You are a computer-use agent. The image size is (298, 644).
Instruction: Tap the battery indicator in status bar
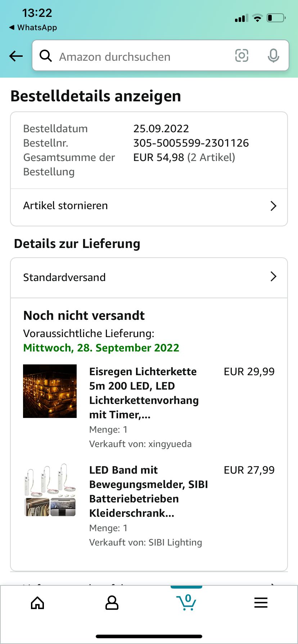pos(276,18)
